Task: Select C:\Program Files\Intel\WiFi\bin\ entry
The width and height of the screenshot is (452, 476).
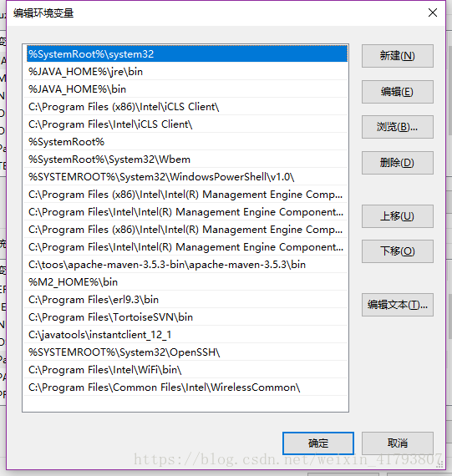Action: coord(185,370)
